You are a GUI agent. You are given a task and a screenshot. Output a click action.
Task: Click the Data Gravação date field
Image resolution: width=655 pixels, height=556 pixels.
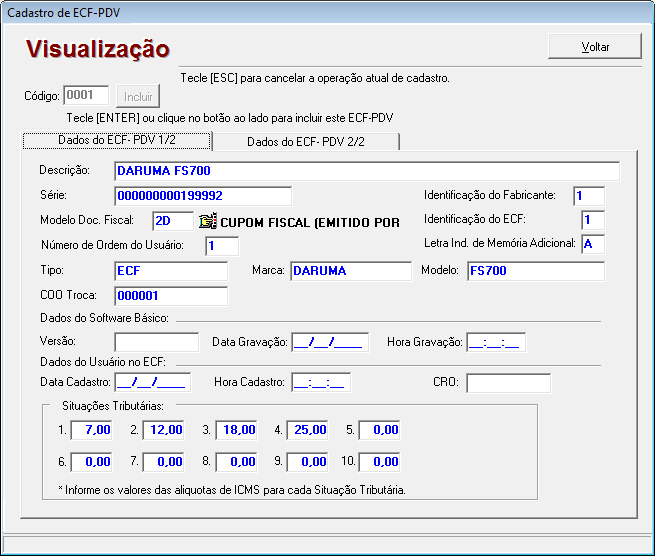[330, 343]
